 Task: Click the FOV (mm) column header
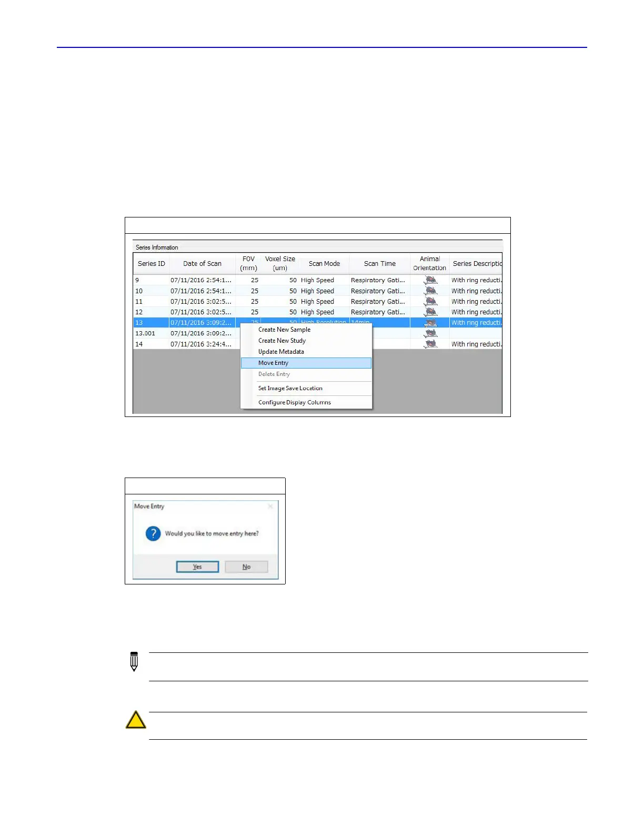pyautogui.click(x=248, y=264)
